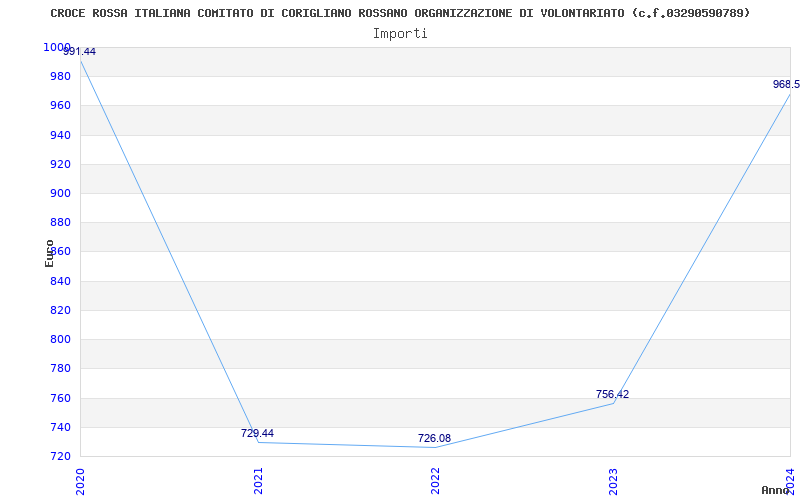The height and width of the screenshot is (500, 800).
Task: Click the 780 y-axis tick label
Action: point(61,368)
